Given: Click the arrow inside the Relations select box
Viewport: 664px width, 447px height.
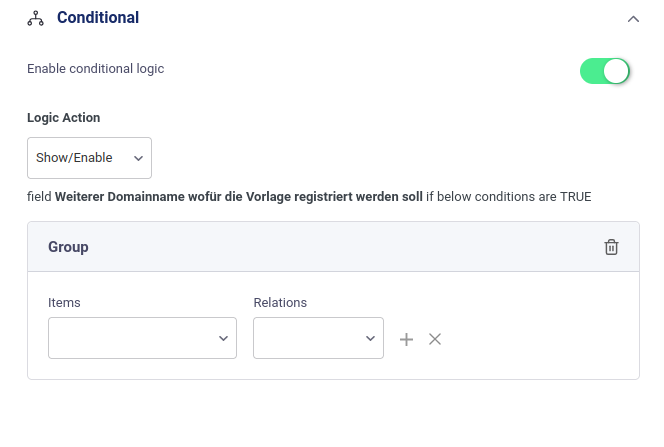Looking at the screenshot, I should [370, 339].
